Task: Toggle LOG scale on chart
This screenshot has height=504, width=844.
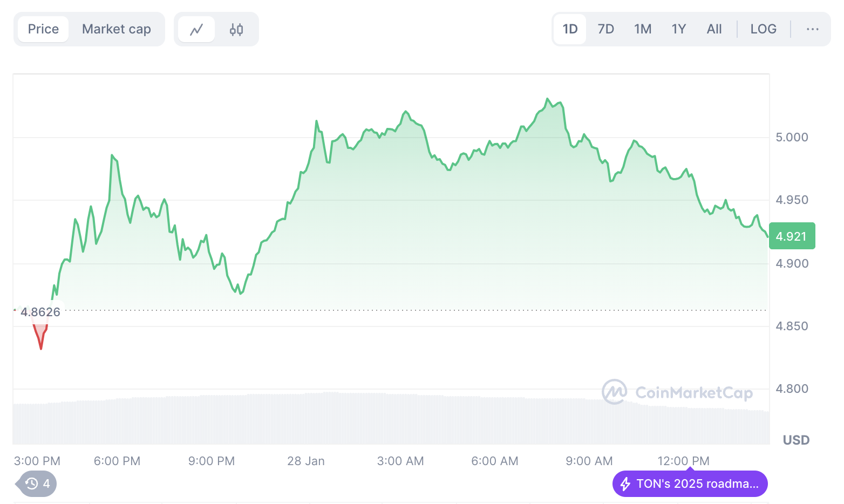Action: (x=763, y=29)
